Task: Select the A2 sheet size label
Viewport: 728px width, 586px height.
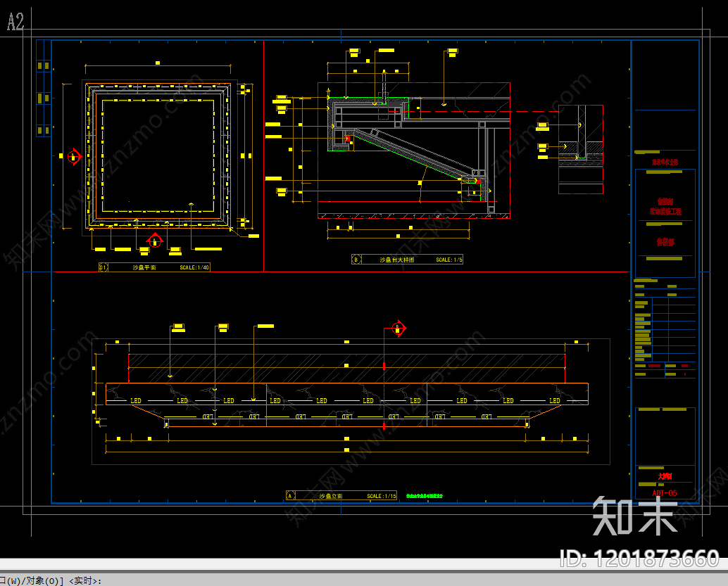Action: (15, 22)
